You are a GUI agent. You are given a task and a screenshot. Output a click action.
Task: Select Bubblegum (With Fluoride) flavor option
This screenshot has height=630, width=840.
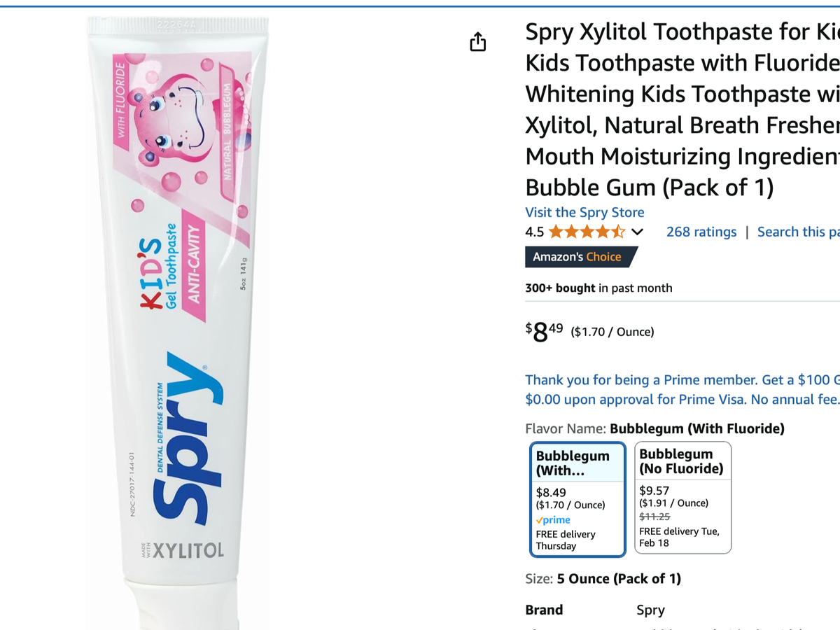point(577,499)
